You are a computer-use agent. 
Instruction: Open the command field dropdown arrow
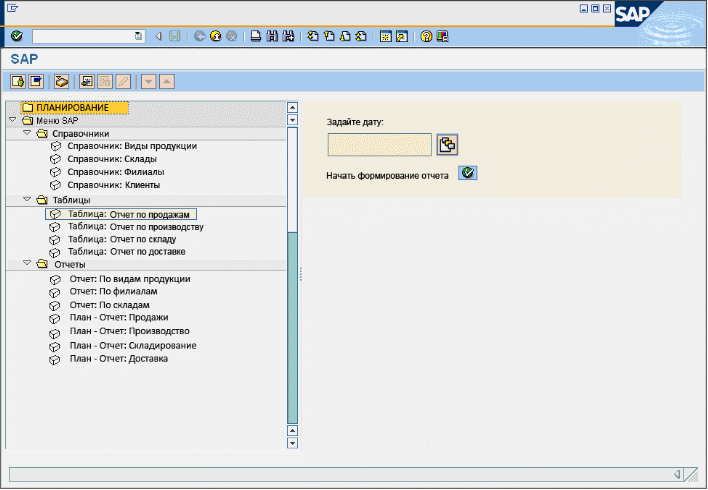click(138, 36)
